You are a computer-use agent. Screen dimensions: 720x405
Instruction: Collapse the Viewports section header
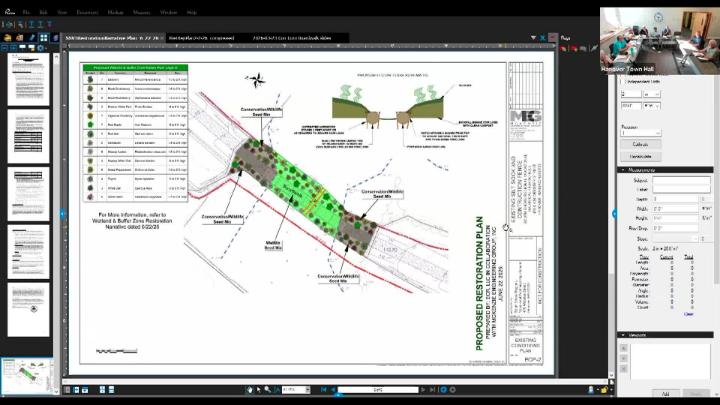tap(665, 335)
